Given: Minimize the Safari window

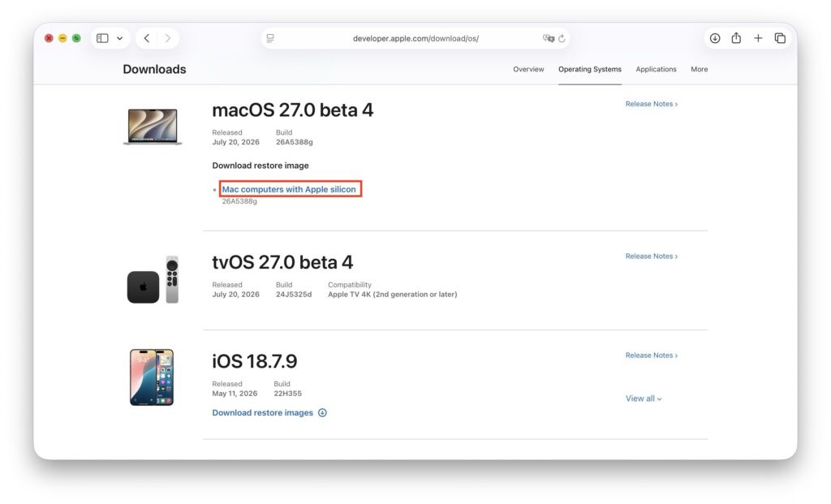Looking at the screenshot, I should (x=62, y=38).
